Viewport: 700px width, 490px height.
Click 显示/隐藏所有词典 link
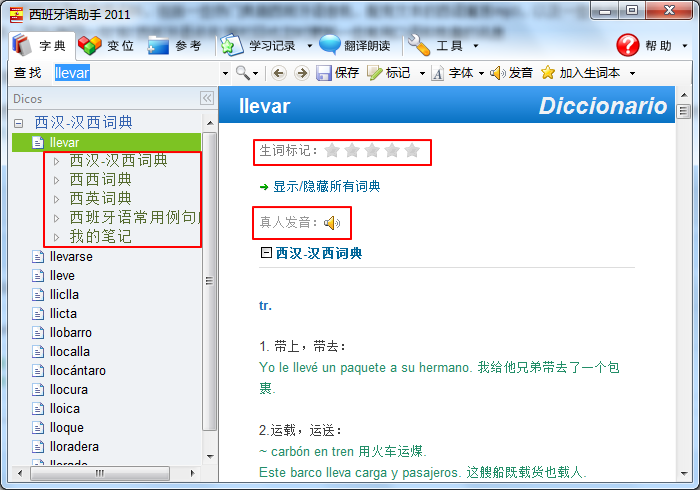click(326, 187)
